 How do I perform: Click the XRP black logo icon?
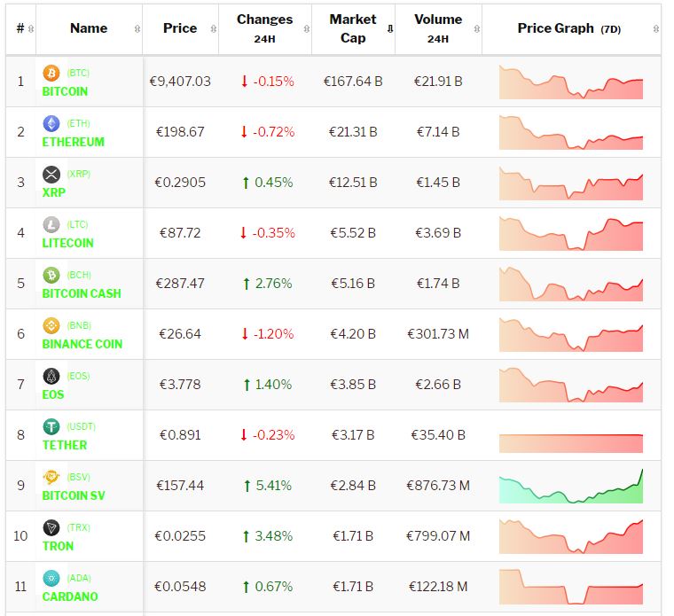(x=51, y=174)
